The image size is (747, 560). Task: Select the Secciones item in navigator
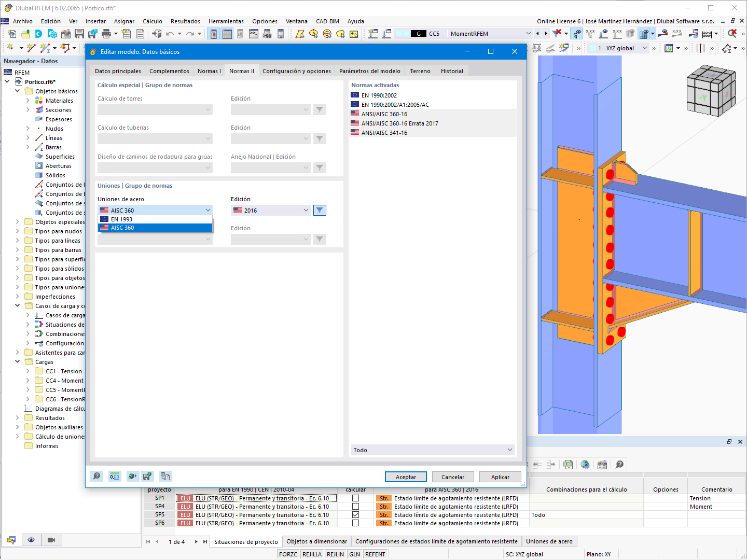coord(59,110)
